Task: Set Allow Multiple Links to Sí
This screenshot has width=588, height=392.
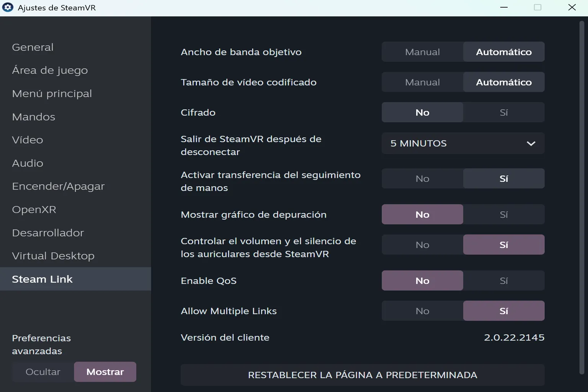Action: tap(504, 311)
